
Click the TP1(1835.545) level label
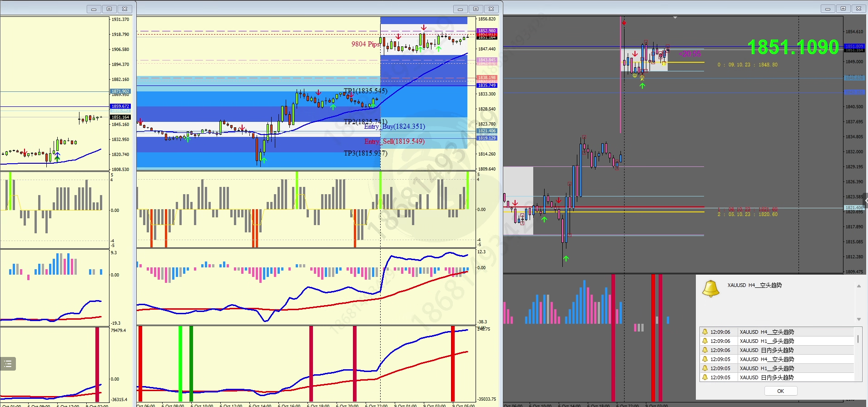[366, 91]
